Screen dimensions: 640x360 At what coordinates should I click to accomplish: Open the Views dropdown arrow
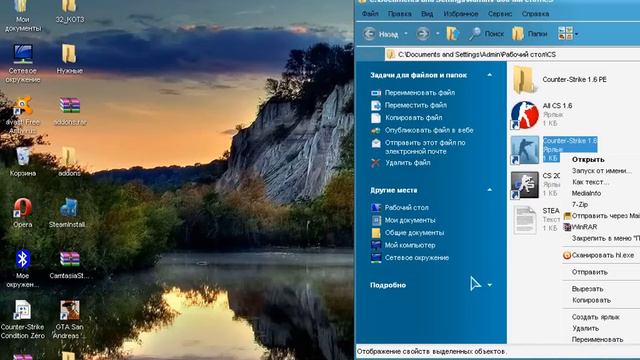click(x=576, y=35)
